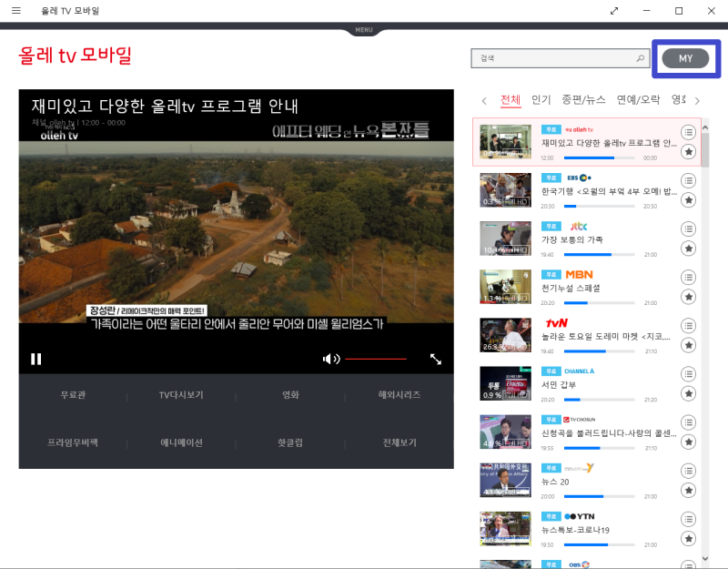This screenshot has height=569, width=728.
Task: Pull down the MENU tab at the top
Action: (x=364, y=29)
